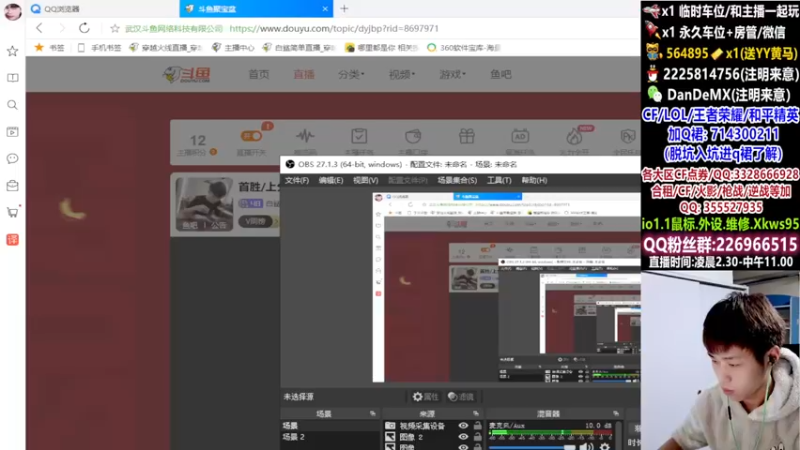The width and height of the screenshot is (800, 450).
Task: Pop out the 混音器 dock panel
Action: [616, 413]
